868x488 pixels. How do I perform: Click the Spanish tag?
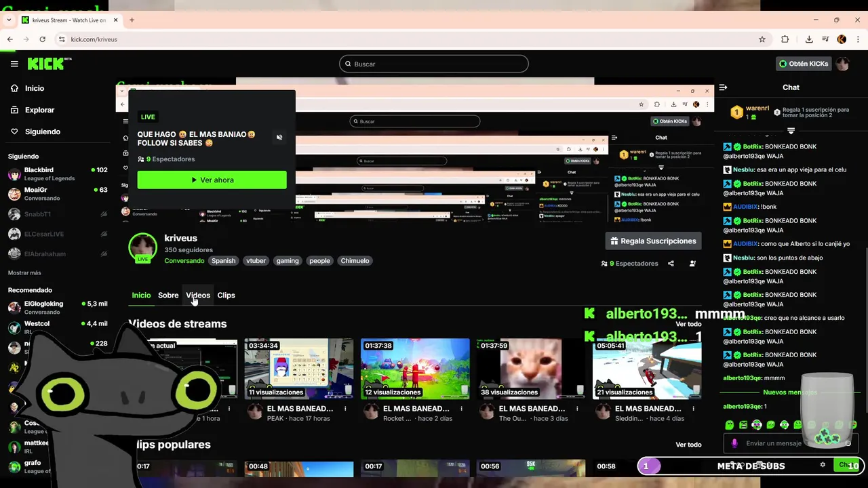click(223, 261)
